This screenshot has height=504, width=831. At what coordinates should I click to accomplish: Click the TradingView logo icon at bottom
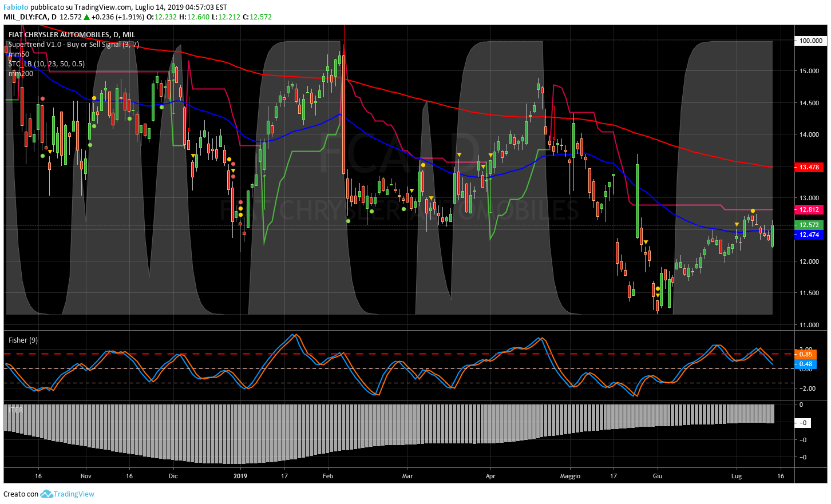click(46, 494)
